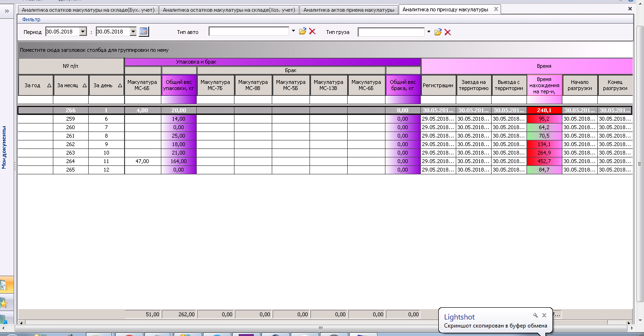Expand the collapsed sidebar with the double-chevron button
The height and width of the screenshot is (336, 644).
tap(7, 10)
